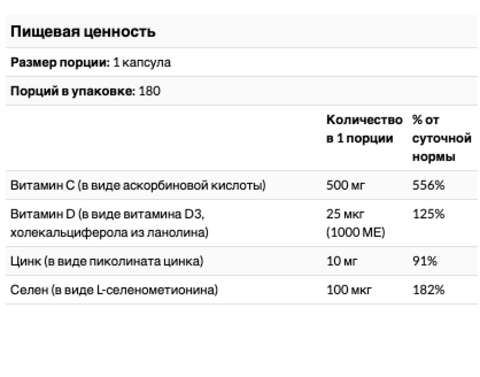Select the Витамин C ingredient row
The height and width of the screenshot is (377, 480).
coord(242,185)
